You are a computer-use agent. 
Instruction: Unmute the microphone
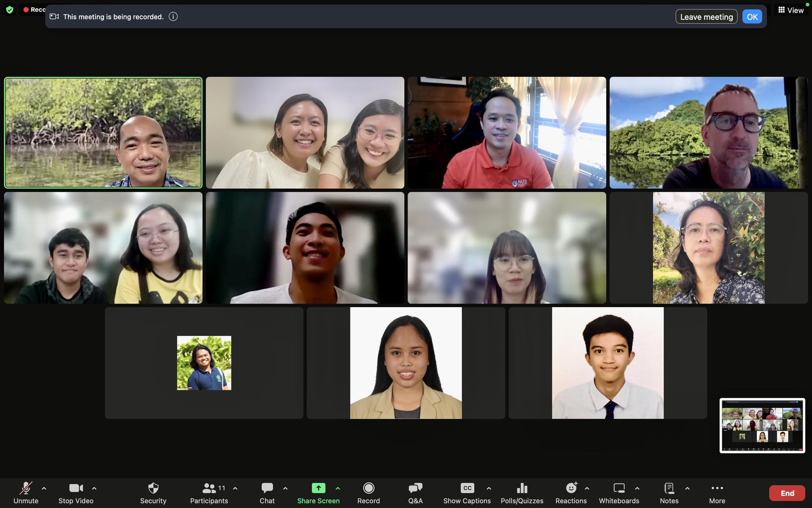(x=26, y=488)
